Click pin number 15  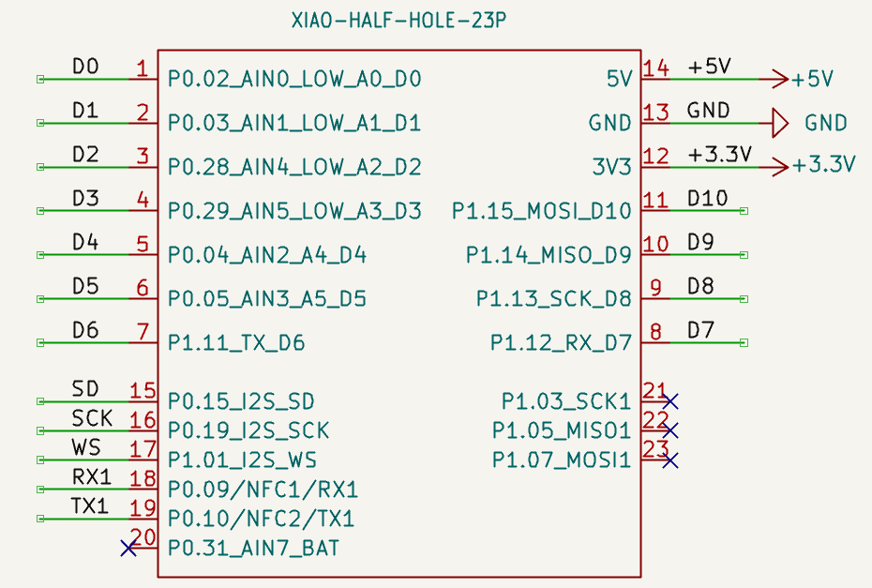(x=143, y=390)
